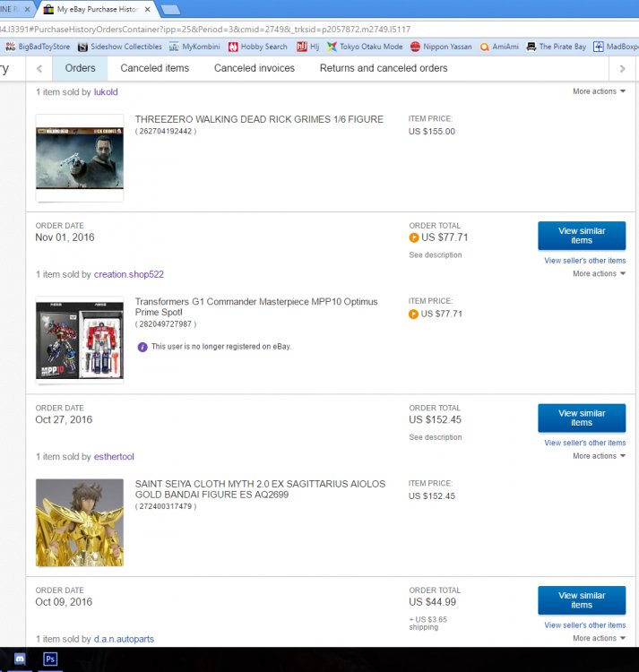Open THREEZERO WALKING DEAD RICK GRIMES listing
The width and height of the screenshot is (639, 672).
259,119
